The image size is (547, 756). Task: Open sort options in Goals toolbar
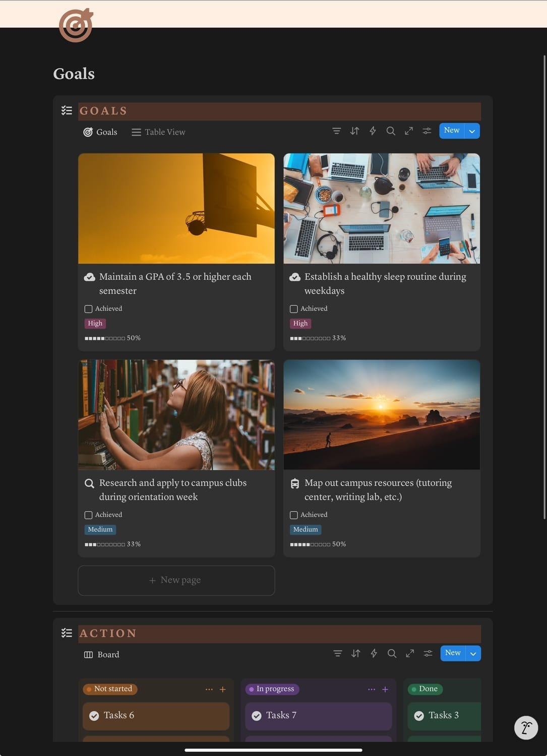tap(354, 131)
